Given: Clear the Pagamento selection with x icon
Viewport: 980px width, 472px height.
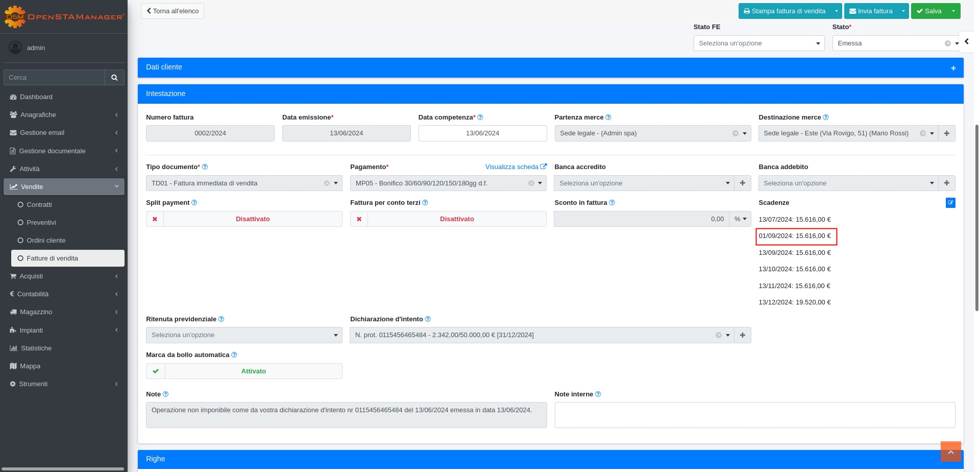Looking at the screenshot, I should [x=531, y=183].
